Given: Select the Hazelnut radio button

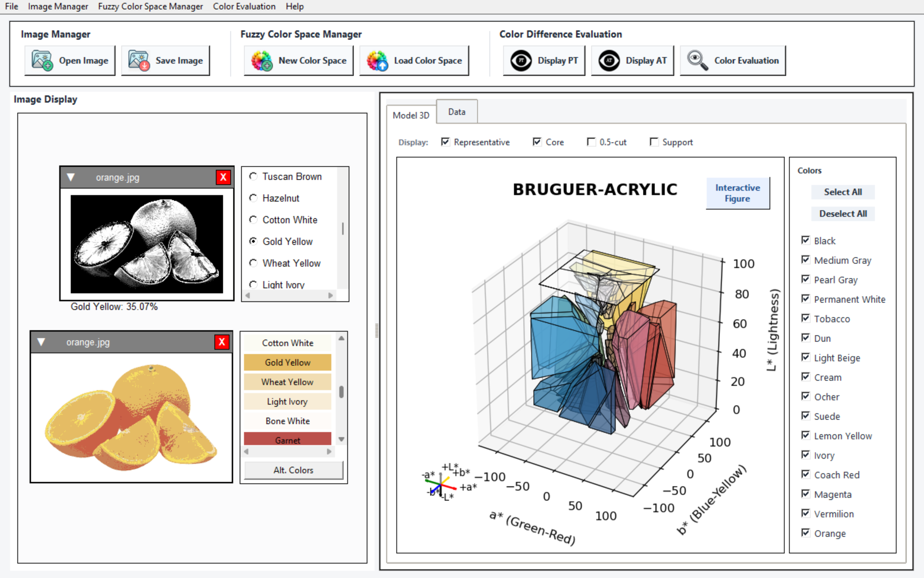Looking at the screenshot, I should 253,198.
